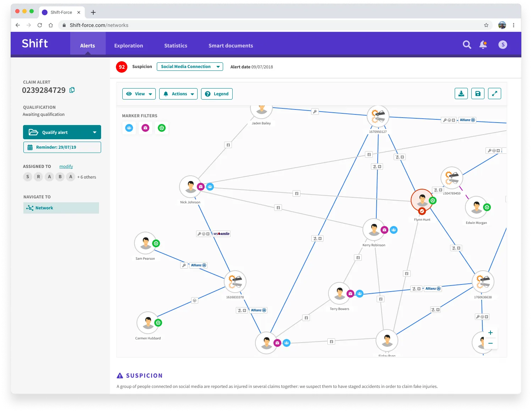532x412 pixels.
Task: Toggle magenta briefcase marker filter
Action: coord(145,128)
